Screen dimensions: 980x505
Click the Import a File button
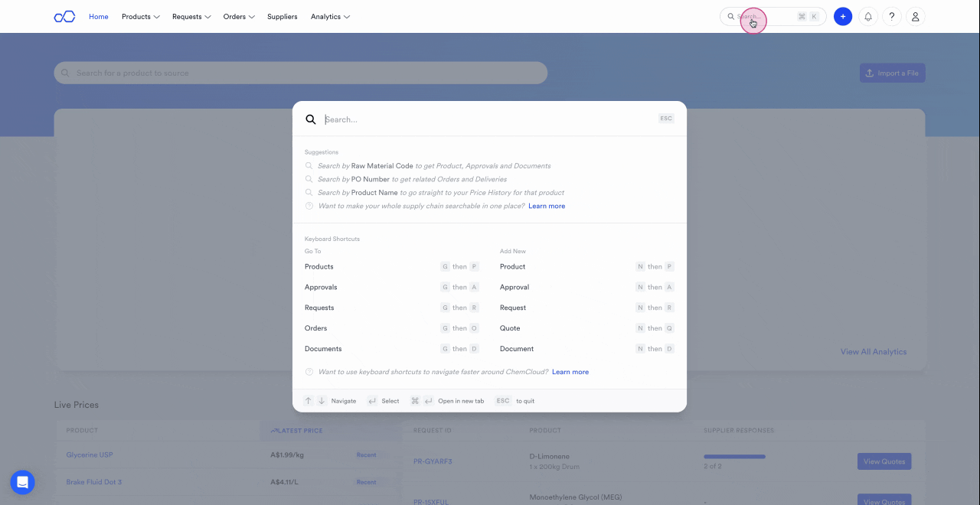click(892, 73)
